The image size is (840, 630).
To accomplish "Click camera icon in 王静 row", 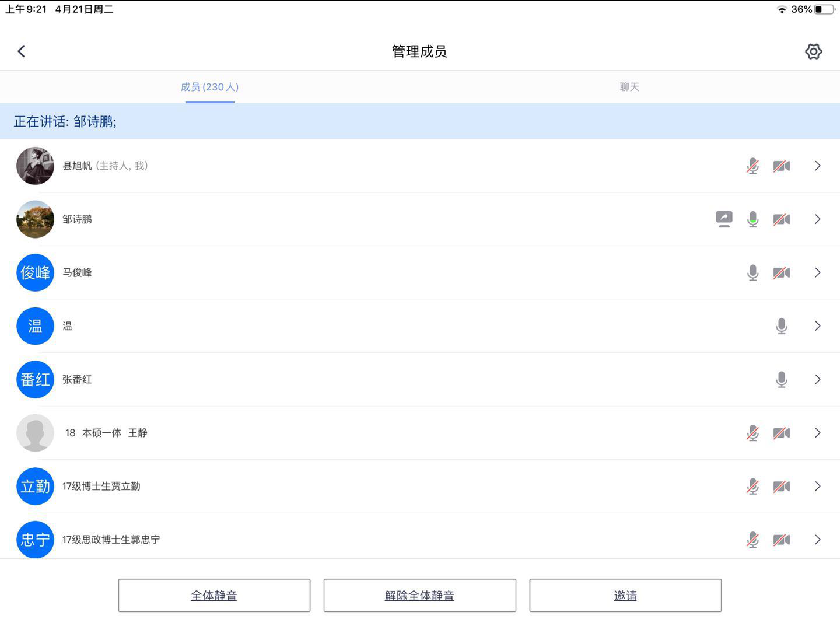I will tap(781, 433).
